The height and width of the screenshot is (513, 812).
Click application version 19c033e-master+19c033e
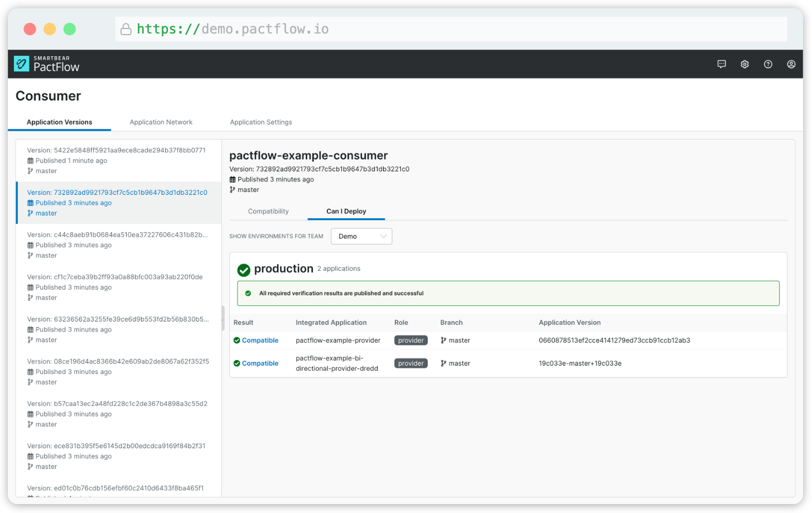[x=580, y=363]
